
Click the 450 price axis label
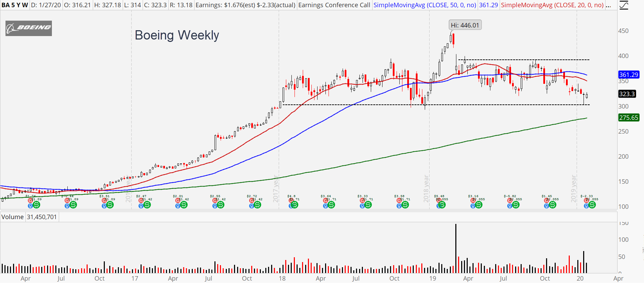coord(623,31)
